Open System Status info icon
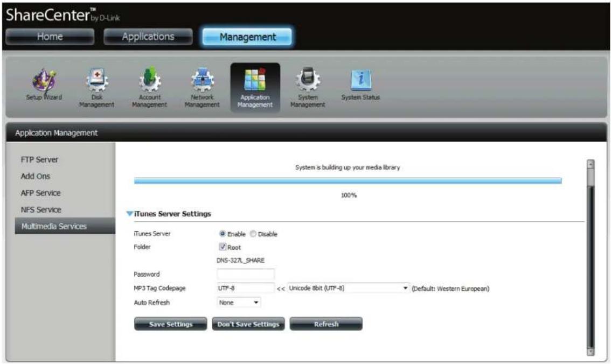Image resolution: width=611 pixels, height=364 pixels. tap(360, 85)
